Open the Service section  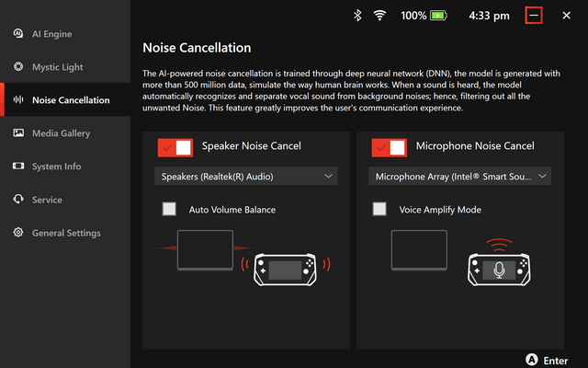coord(65,200)
